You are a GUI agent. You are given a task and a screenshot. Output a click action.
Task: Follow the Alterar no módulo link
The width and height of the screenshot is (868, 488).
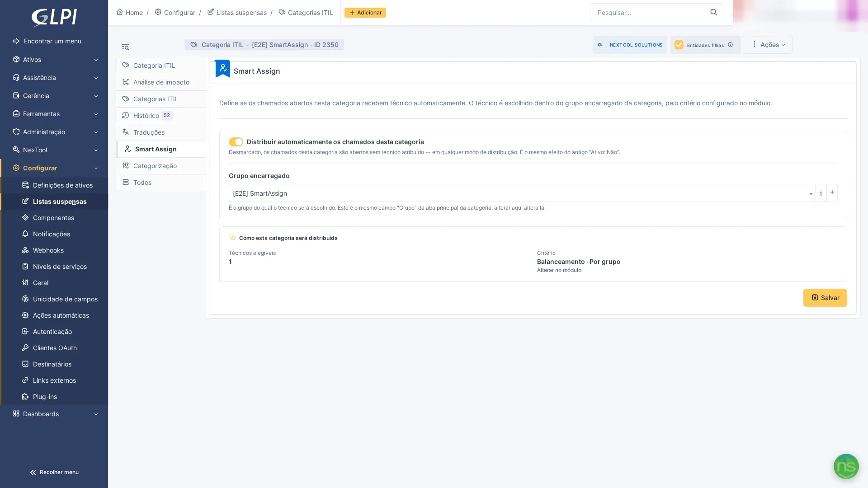559,270
